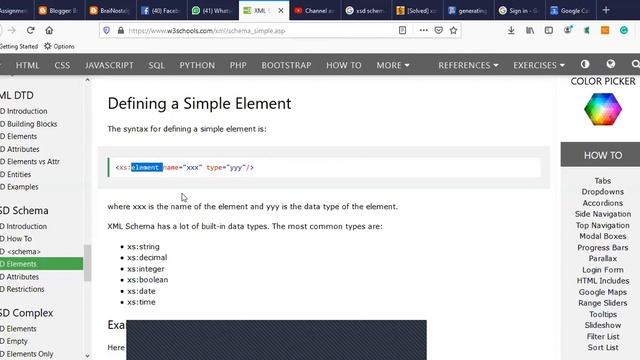Open Dropdowns how-to link
This screenshot has width=640, height=360.
(602, 191)
